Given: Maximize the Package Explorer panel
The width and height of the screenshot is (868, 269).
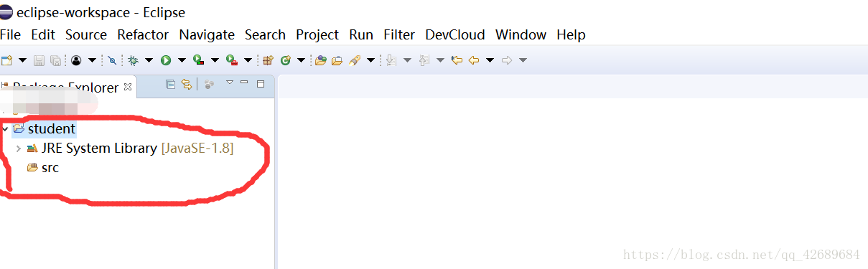Looking at the screenshot, I should click(x=261, y=83).
